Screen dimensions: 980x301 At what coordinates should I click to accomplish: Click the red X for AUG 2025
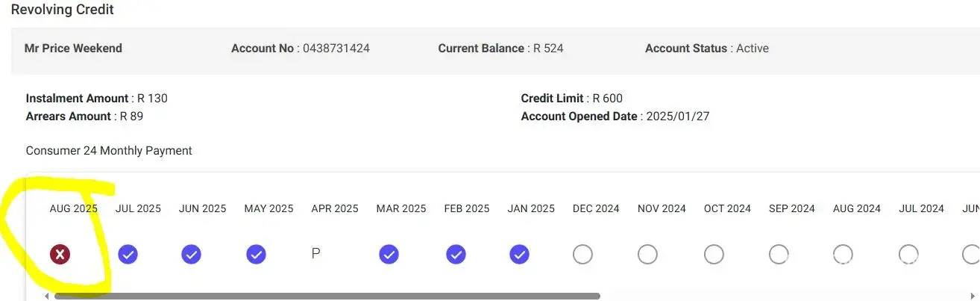click(60, 255)
